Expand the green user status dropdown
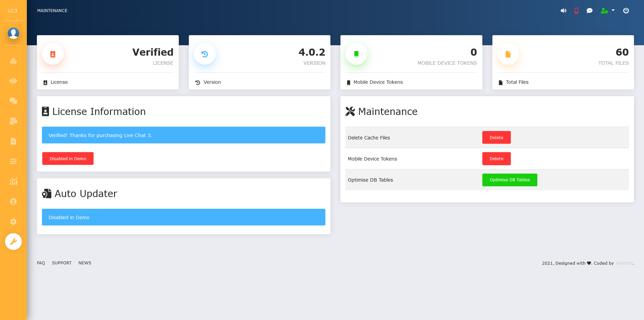The image size is (644, 320). coord(607,11)
